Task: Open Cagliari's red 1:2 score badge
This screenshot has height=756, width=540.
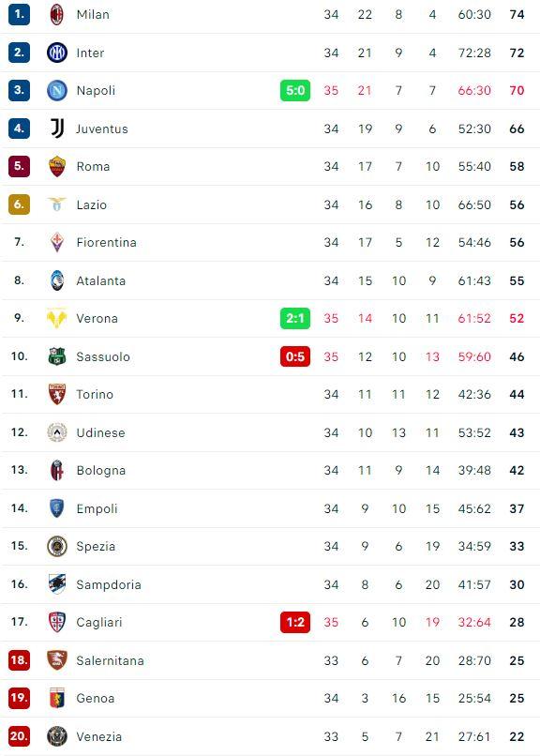Action: coord(295,623)
